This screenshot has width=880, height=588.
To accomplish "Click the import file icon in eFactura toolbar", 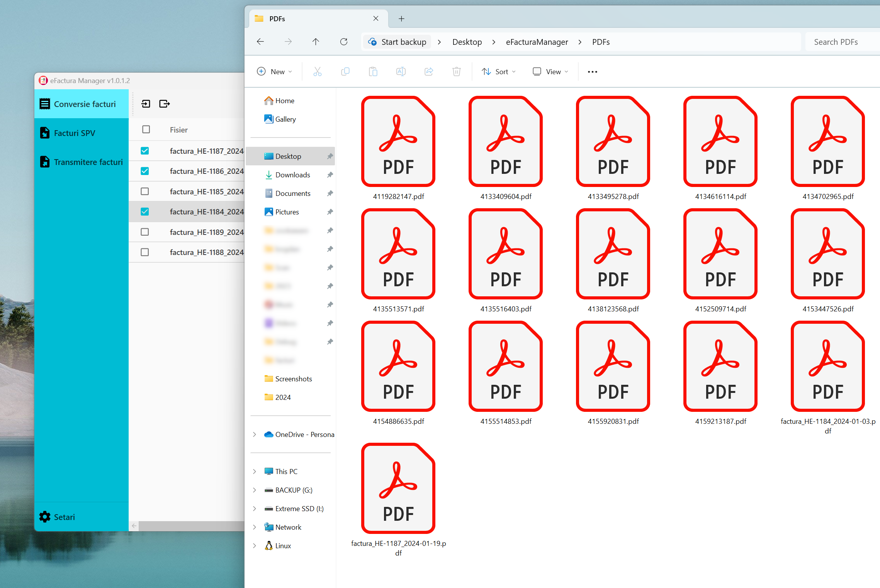I will pyautogui.click(x=146, y=104).
